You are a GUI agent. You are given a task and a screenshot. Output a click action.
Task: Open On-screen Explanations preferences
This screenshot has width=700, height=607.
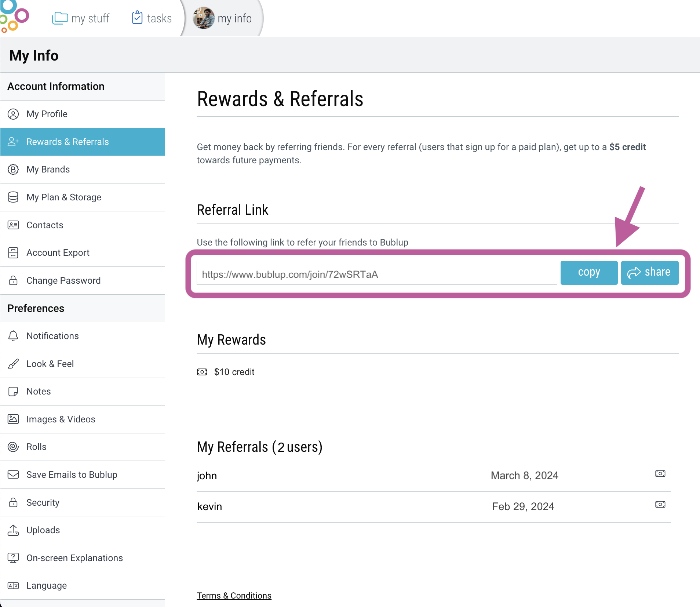[82, 558]
